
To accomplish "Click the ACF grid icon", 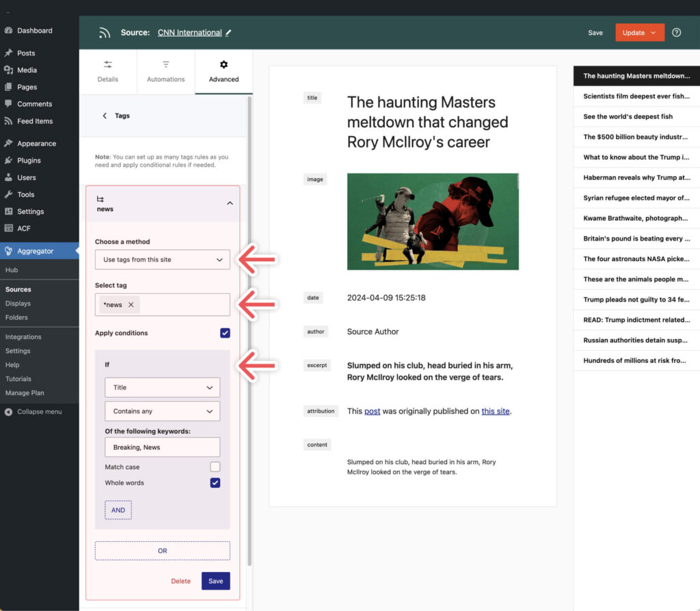I will pyautogui.click(x=8, y=228).
